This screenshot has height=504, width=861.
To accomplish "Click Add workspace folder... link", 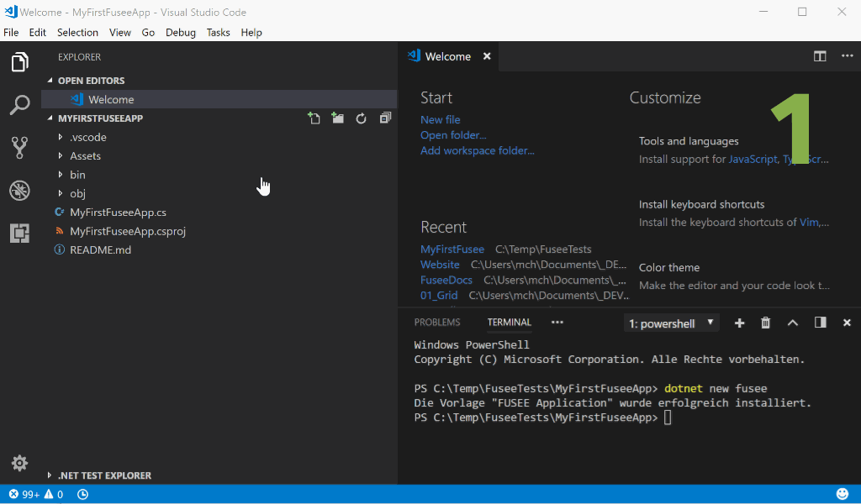I will (478, 150).
